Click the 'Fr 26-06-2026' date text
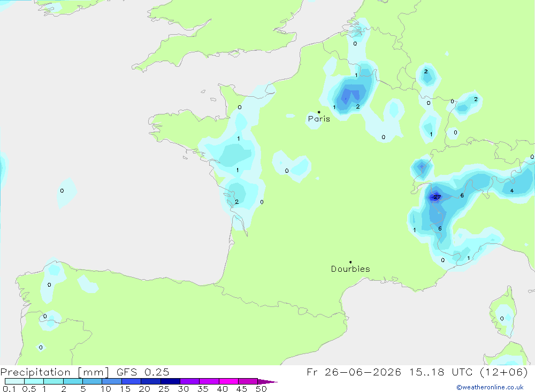535x392 pixels. pos(354,372)
